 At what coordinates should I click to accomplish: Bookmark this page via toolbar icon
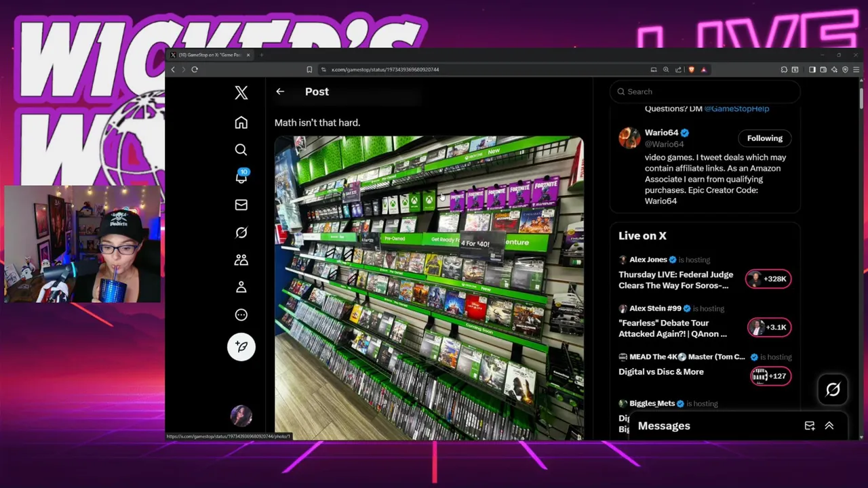309,69
